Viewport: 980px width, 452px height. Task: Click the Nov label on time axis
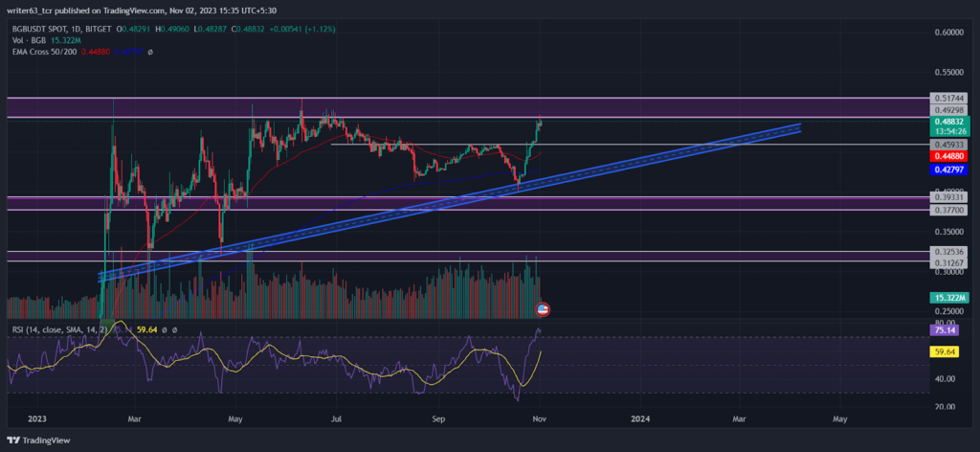coord(538,418)
